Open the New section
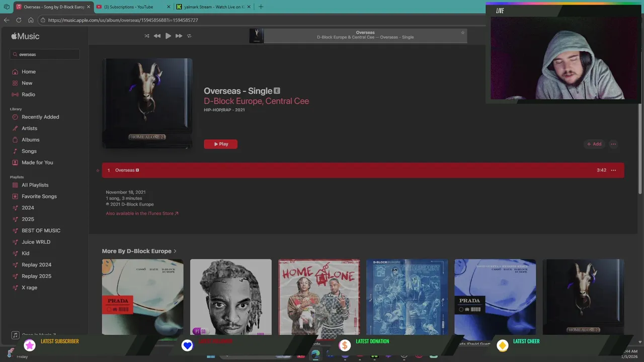This screenshot has width=644, height=362. (x=27, y=83)
